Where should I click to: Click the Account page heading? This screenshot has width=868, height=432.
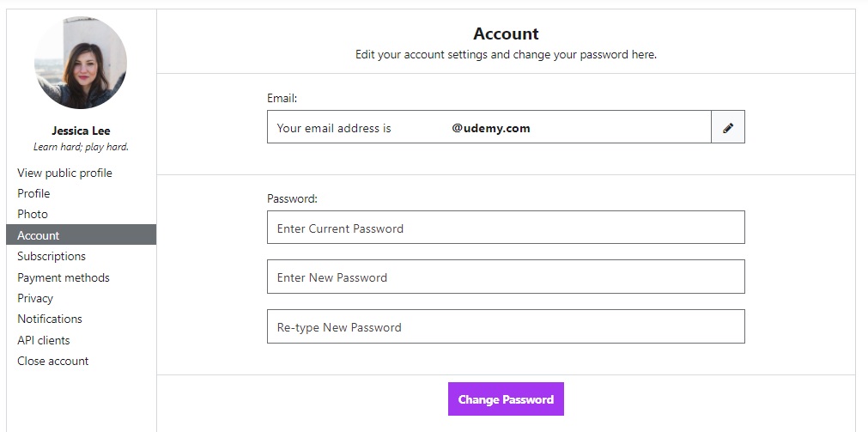pos(506,33)
